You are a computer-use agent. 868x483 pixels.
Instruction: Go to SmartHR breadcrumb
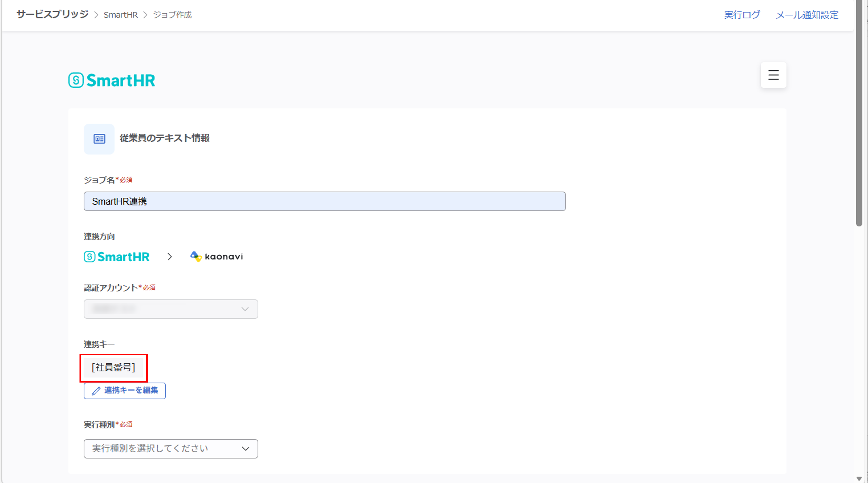121,15
